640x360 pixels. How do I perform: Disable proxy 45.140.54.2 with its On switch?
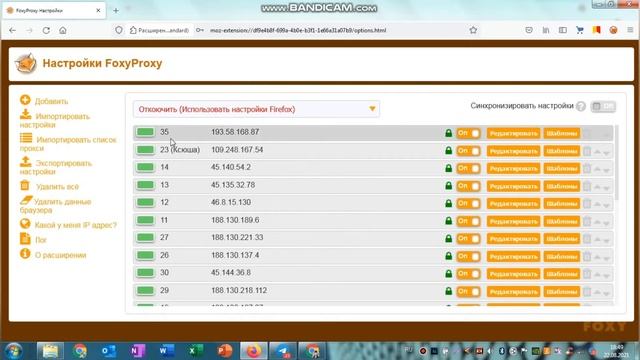pyautogui.click(x=469, y=168)
